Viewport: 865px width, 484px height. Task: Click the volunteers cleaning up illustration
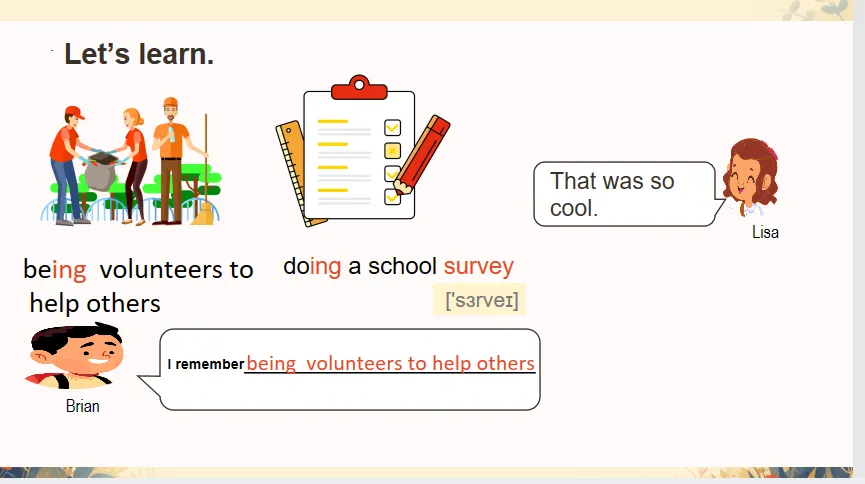(x=131, y=161)
